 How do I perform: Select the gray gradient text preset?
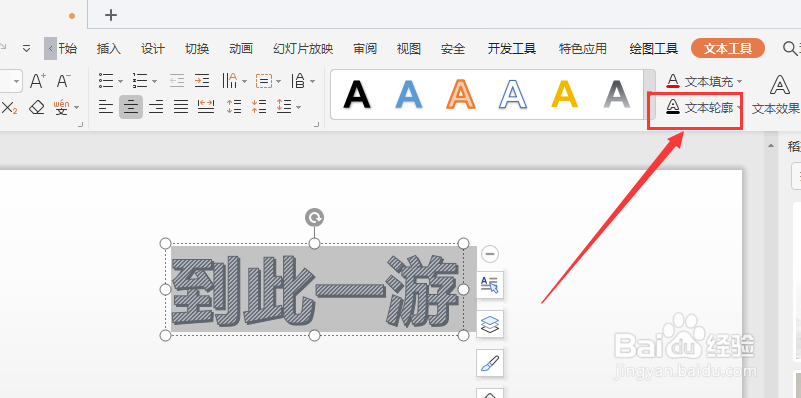tap(617, 95)
